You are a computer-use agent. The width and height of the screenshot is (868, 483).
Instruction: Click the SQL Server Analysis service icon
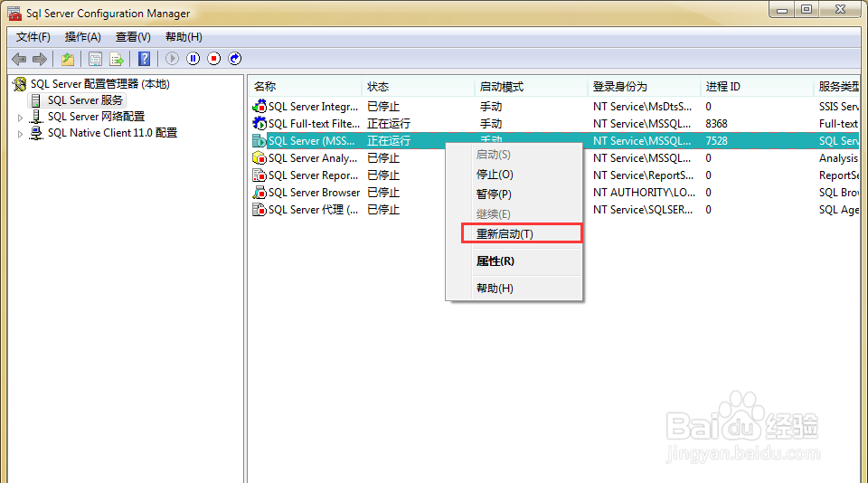click(259, 158)
